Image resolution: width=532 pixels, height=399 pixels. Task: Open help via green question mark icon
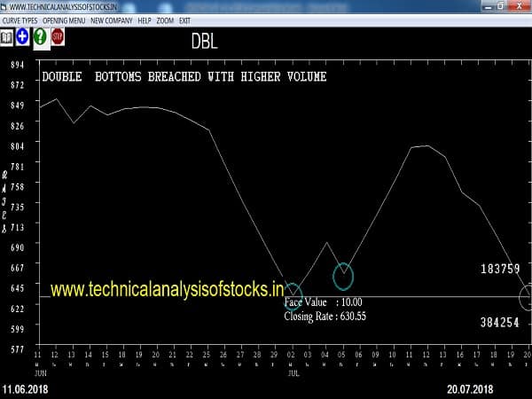coord(40,37)
